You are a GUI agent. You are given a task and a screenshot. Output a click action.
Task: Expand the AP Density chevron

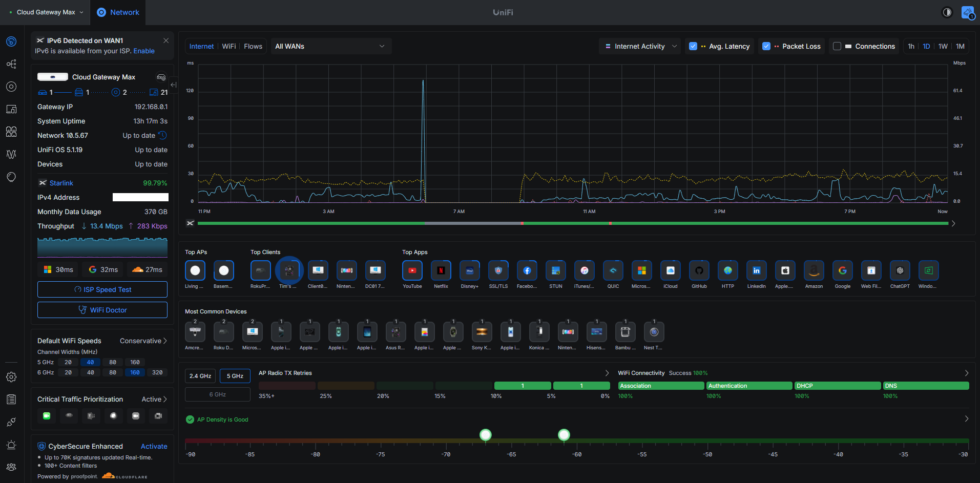tap(967, 419)
